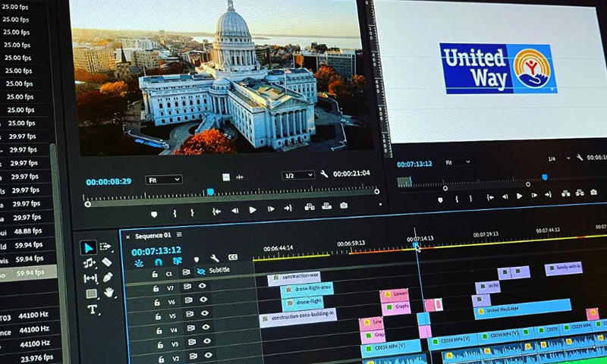Image resolution: width=607 pixels, height=364 pixels.
Task: Hide track V3 output eye
Action: pyautogui.click(x=207, y=341)
